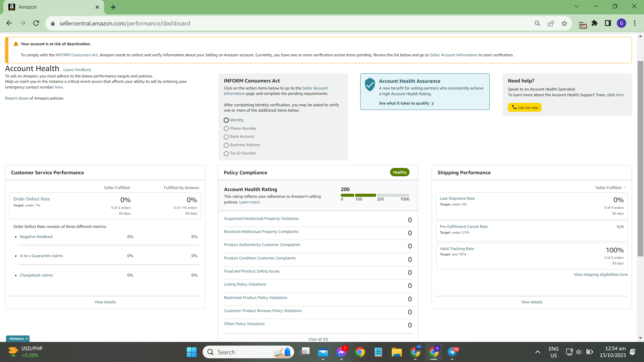Open Telegram from the taskbar

[452, 352]
